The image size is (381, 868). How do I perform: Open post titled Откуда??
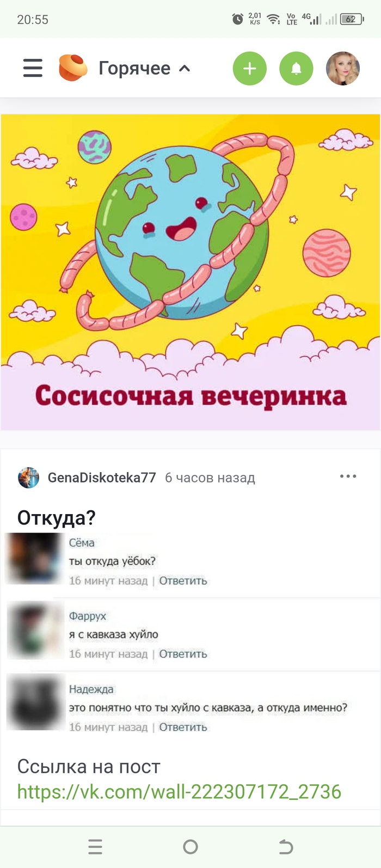click(x=57, y=517)
